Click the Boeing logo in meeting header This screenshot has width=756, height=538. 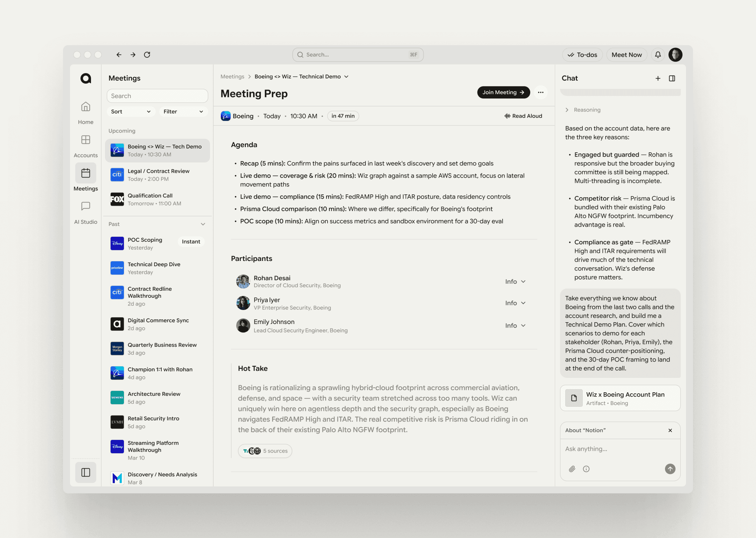coord(226,116)
